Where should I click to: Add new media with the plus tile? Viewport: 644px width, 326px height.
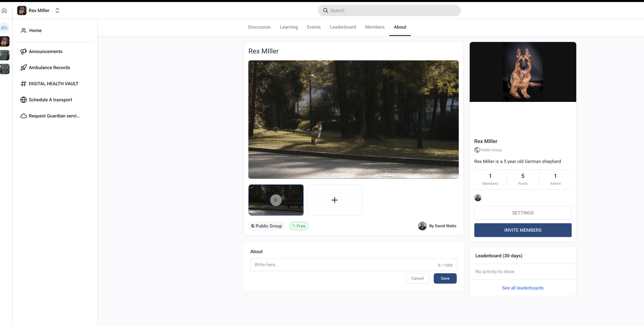click(x=335, y=200)
